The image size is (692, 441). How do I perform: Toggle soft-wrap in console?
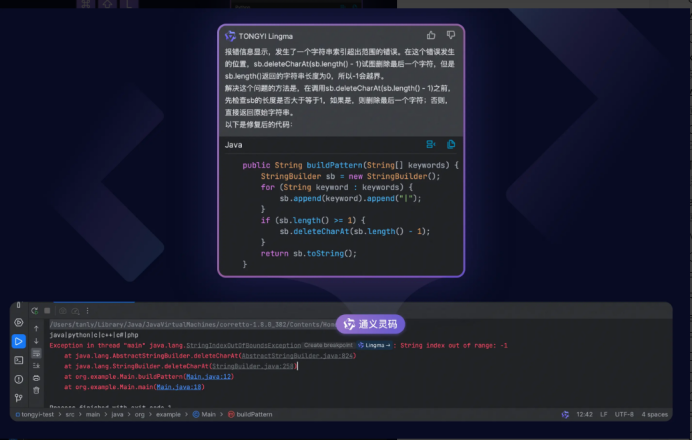pos(36,353)
